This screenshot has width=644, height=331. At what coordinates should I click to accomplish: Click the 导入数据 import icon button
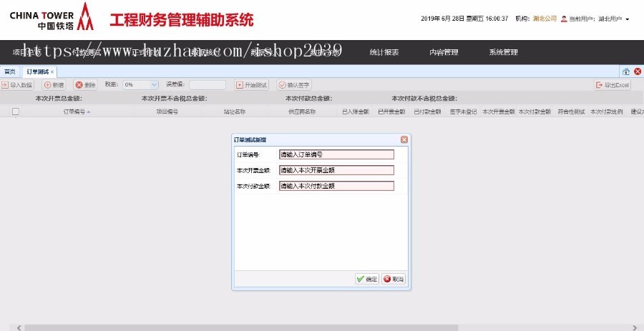click(x=17, y=85)
